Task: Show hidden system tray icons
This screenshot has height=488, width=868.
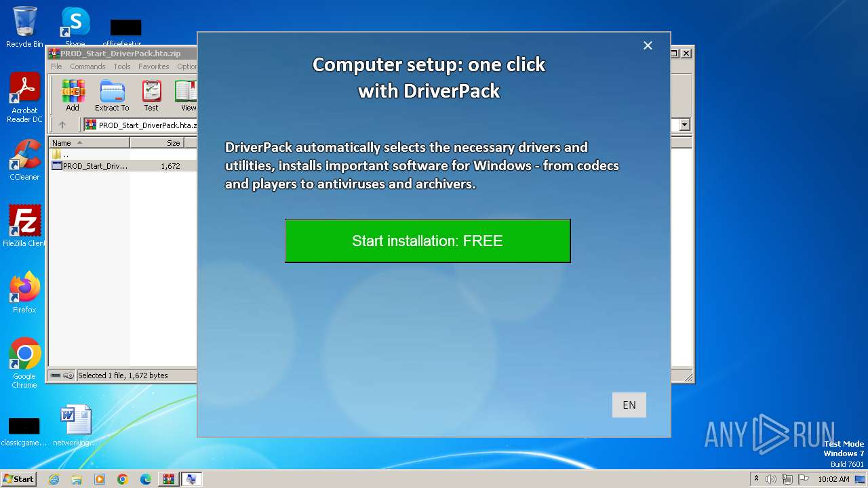Action: 756,479
